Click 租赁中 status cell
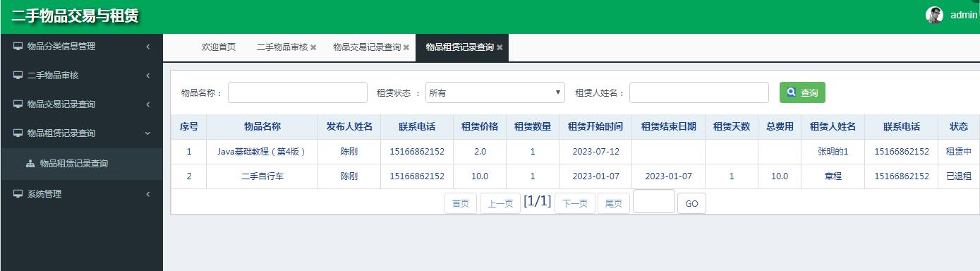 pos(959,152)
